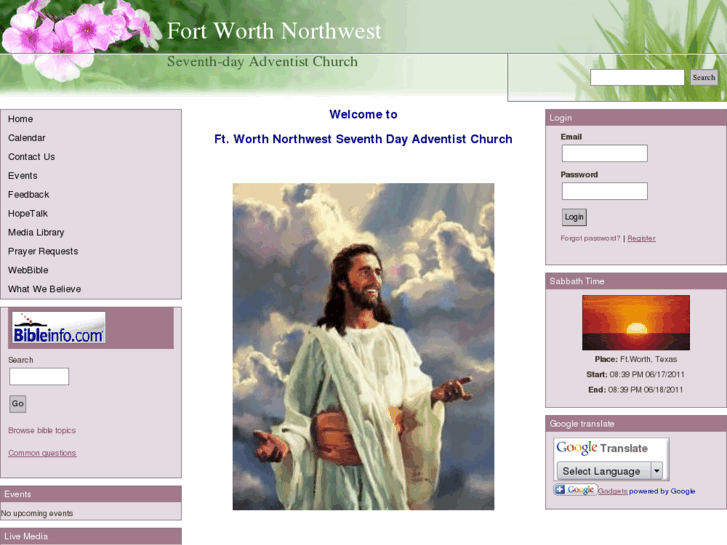Click the Google translate panel header

636,423
